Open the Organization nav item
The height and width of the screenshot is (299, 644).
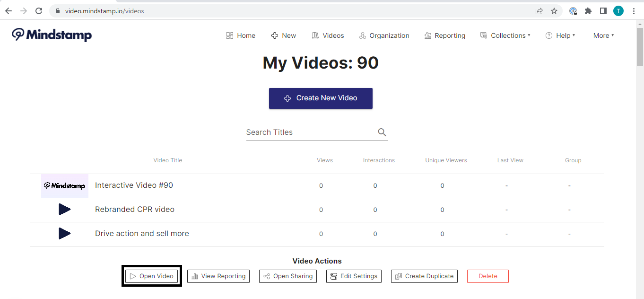tap(384, 35)
